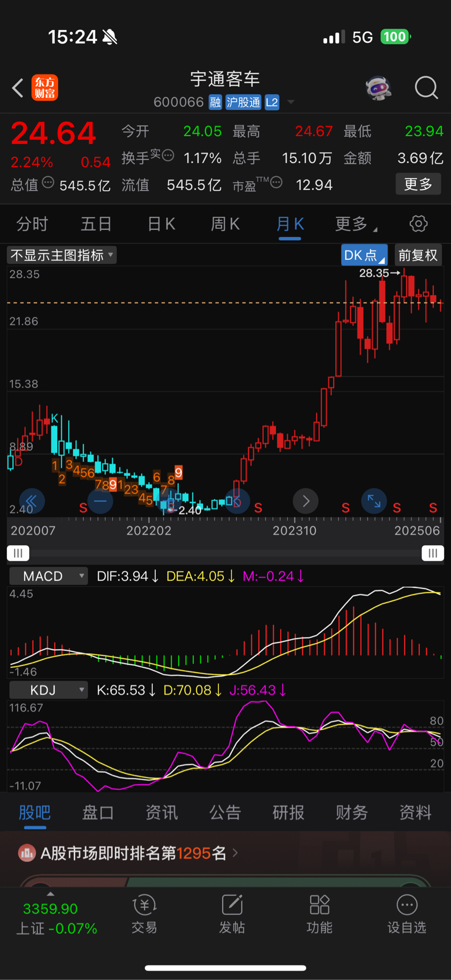Tap the DEA:4.05 MACD reading
The width and height of the screenshot is (451, 980).
pyautogui.click(x=201, y=576)
